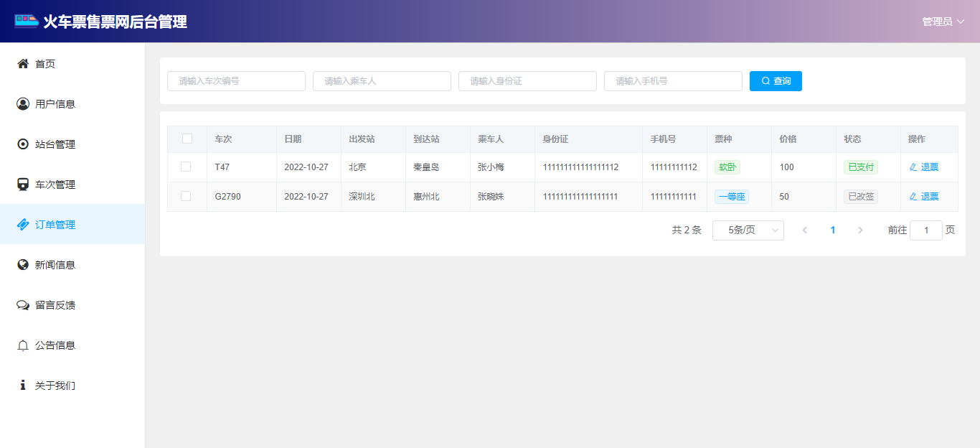Image resolution: width=980 pixels, height=448 pixels.
Task: Click the train icon beside 车次管理
Action: (23, 185)
